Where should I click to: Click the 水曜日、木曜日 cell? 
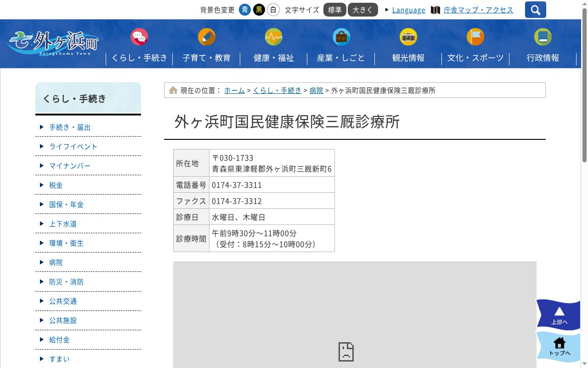272,217
